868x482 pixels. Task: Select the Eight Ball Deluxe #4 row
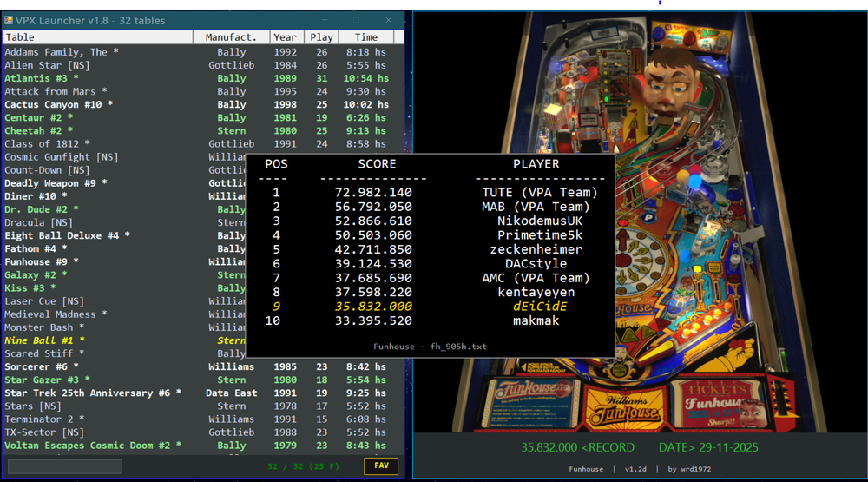pos(124,236)
